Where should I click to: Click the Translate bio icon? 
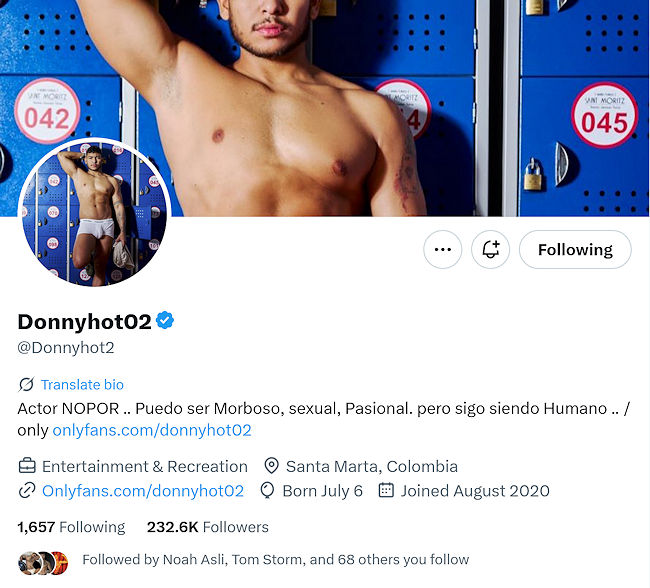pos(26,384)
